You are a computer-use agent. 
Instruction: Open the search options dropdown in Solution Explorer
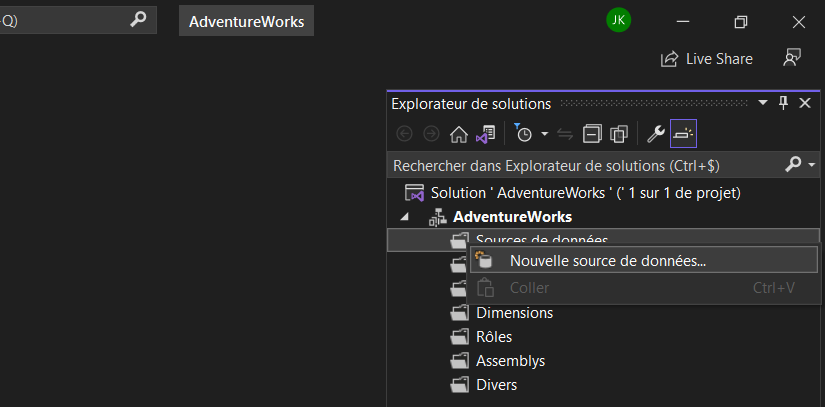(812, 165)
